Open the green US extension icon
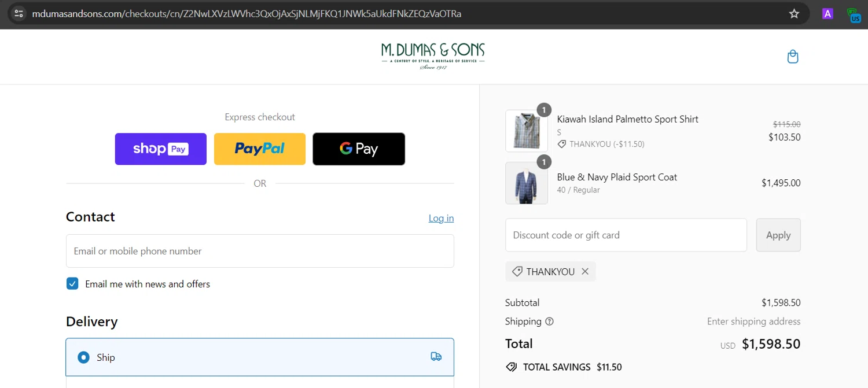868x388 pixels. [x=854, y=14]
